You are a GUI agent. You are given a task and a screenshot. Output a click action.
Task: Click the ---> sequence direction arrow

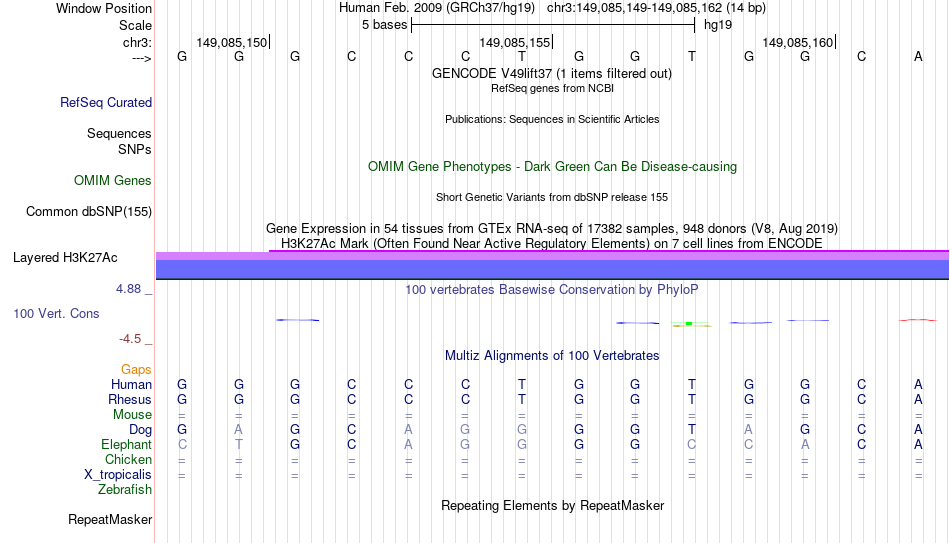click(141, 58)
